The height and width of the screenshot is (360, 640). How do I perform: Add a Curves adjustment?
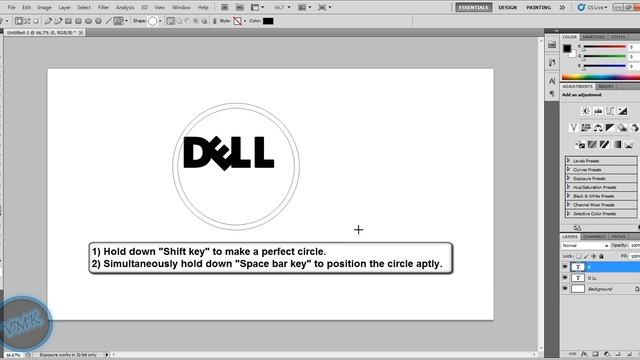click(x=610, y=111)
